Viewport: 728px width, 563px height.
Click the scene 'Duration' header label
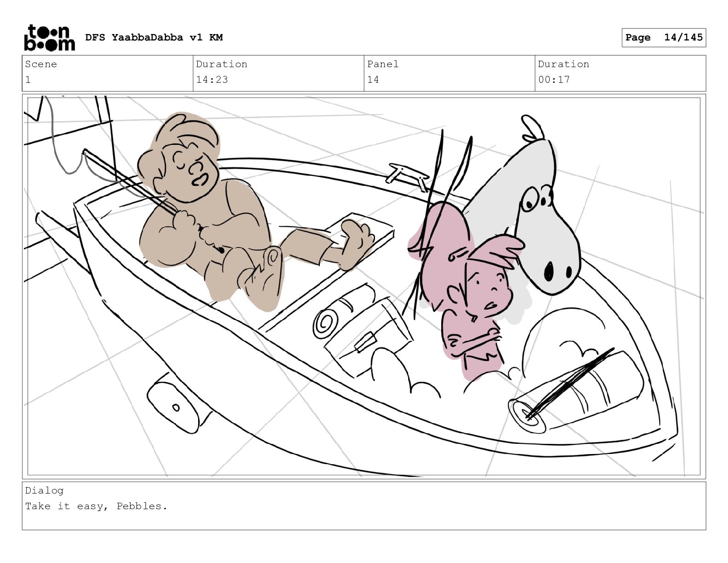click(222, 64)
